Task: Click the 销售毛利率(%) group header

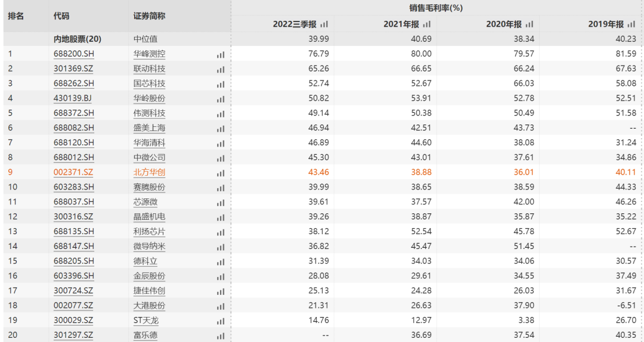Action: tap(436, 8)
